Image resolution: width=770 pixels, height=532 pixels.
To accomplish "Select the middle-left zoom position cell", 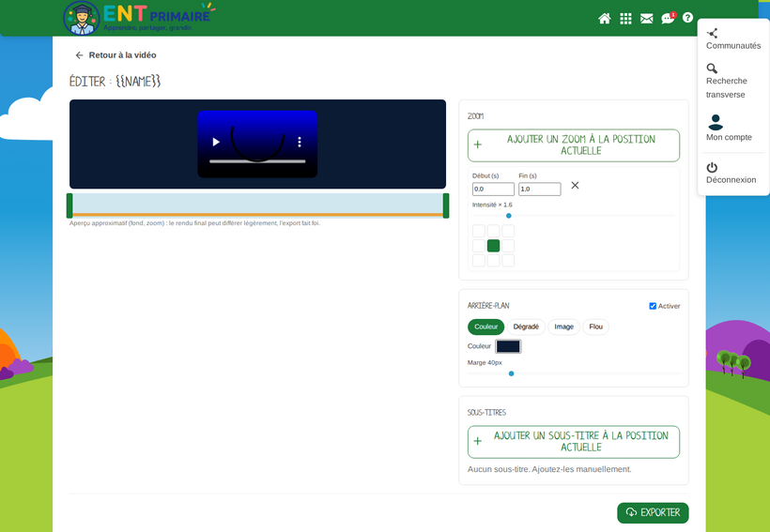I will (x=479, y=246).
